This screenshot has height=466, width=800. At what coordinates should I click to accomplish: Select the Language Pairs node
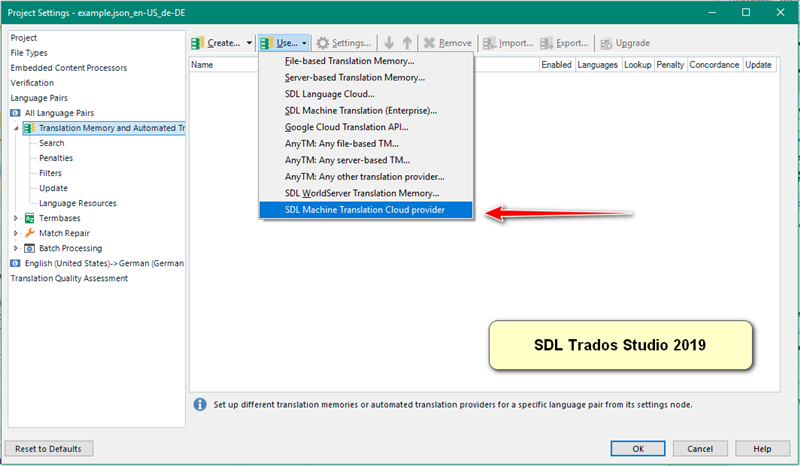tap(39, 98)
